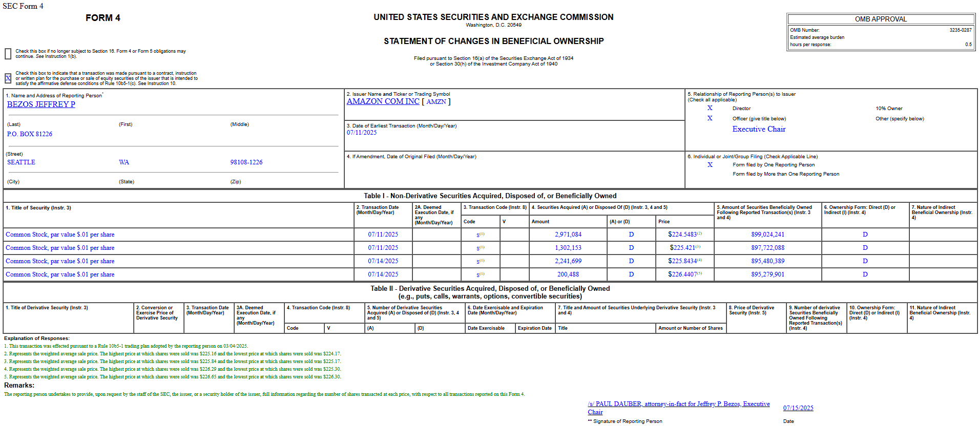The image size is (980, 426).
Task: Click explanation note 1 about Rule 10b5-1 plan
Action: point(126,346)
